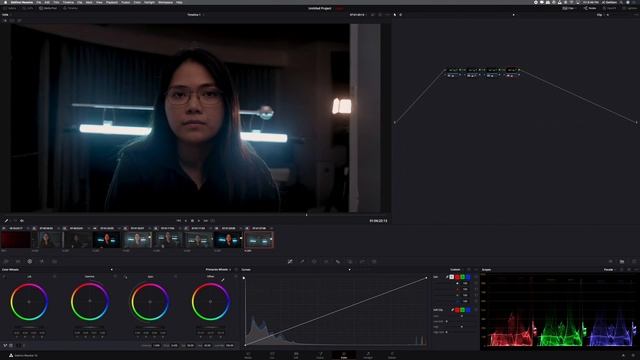Open the Playback menu
This screenshot has height=360, width=640.
point(112,2)
